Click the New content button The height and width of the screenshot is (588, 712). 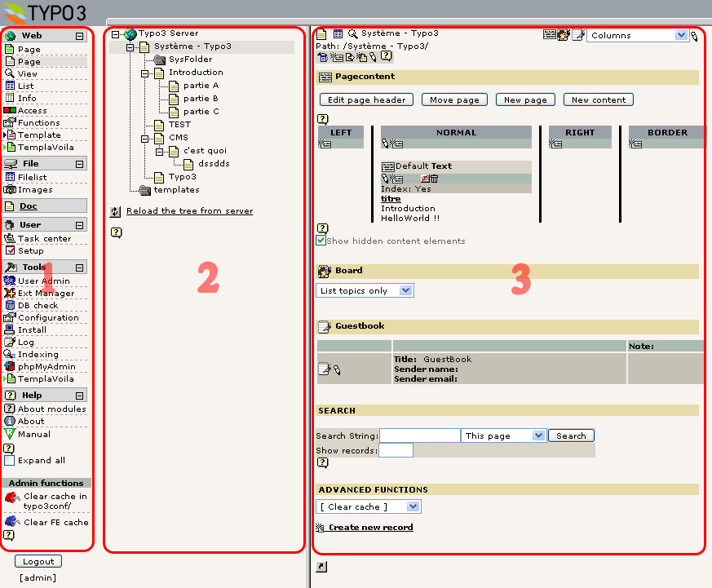[x=598, y=99]
